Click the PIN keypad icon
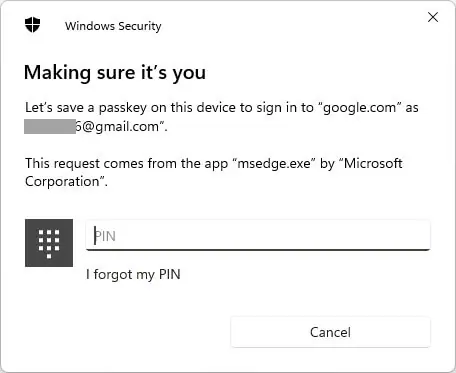Screen dimensions: 456x373 [49, 243]
